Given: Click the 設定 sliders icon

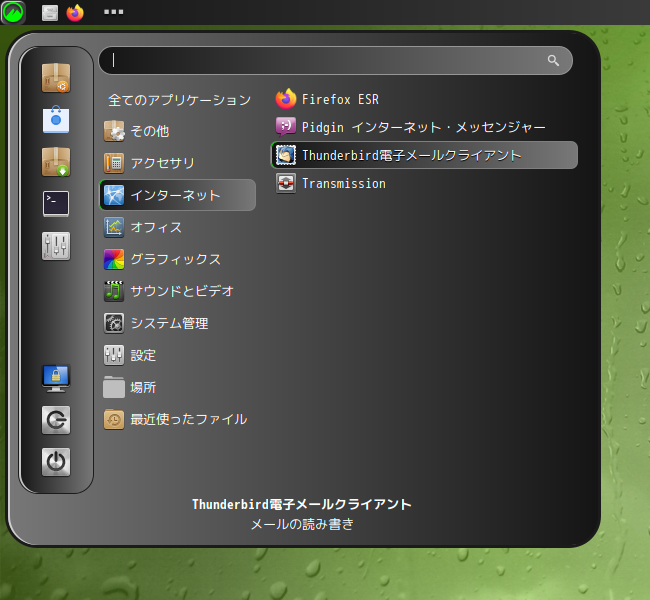Looking at the screenshot, I should point(114,355).
